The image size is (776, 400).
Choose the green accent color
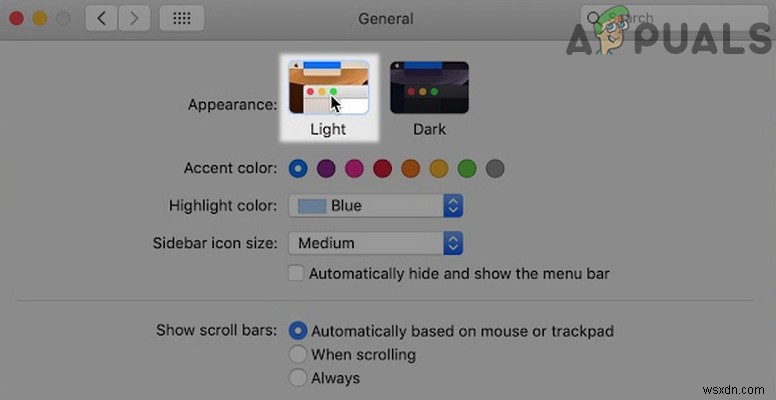click(466, 169)
